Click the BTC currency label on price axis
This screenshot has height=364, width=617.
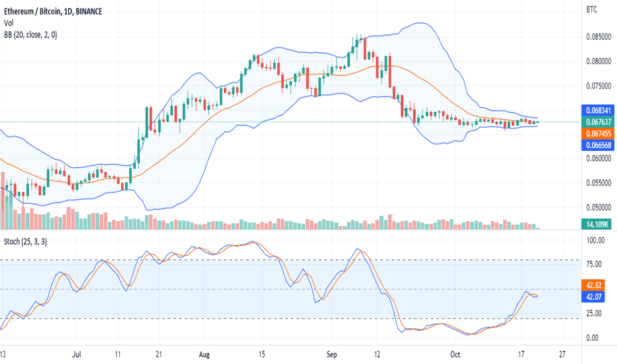tap(591, 9)
